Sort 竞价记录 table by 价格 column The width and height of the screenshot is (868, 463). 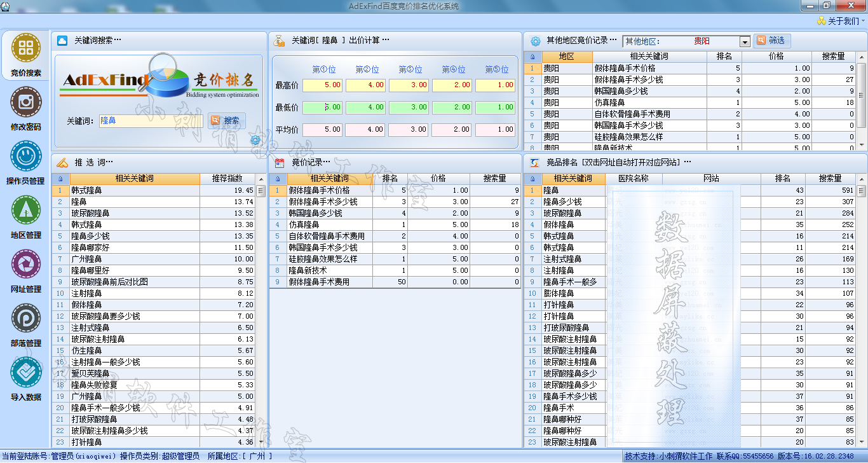click(438, 179)
